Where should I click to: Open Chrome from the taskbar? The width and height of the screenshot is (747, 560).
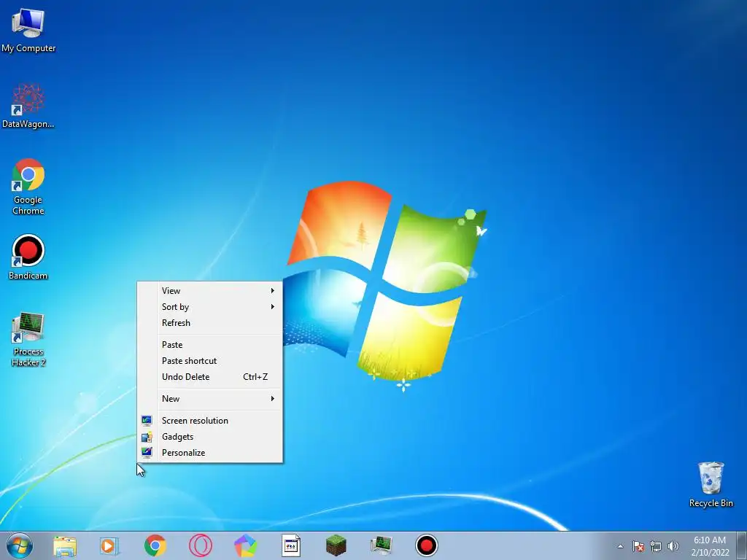coord(155,545)
